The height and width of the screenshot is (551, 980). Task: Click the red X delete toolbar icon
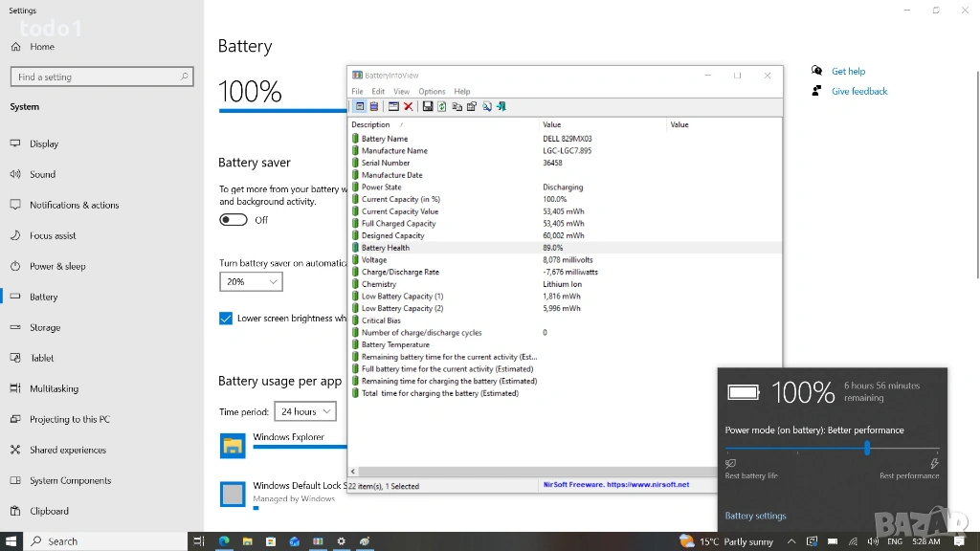[408, 106]
